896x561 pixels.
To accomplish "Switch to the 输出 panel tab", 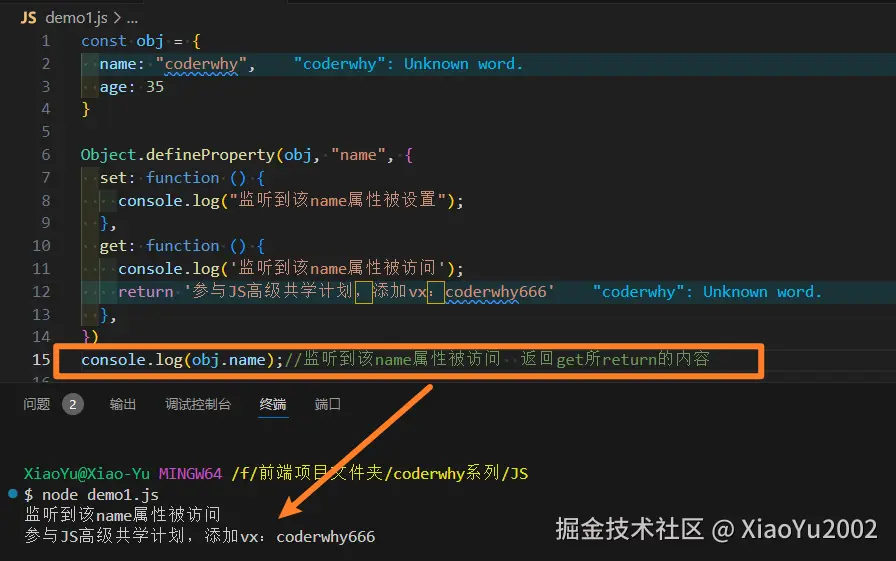I will [123, 404].
